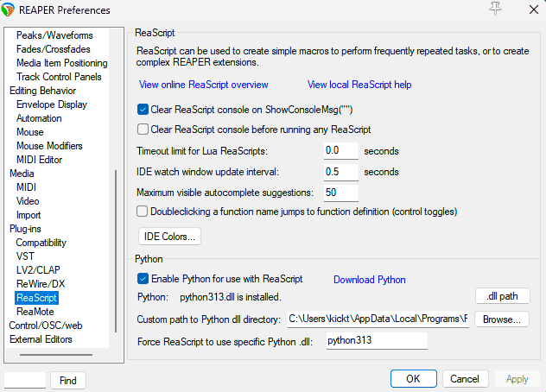Click the pin icon in title bar
This screenshot has height=392, width=546.
495,9
